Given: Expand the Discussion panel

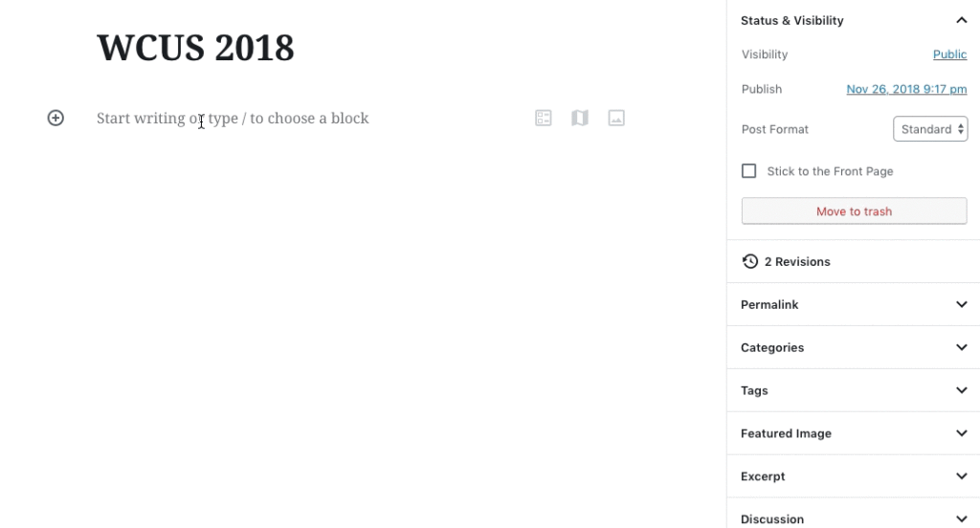Looking at the screenshot, I should click(x=854, y=518).
